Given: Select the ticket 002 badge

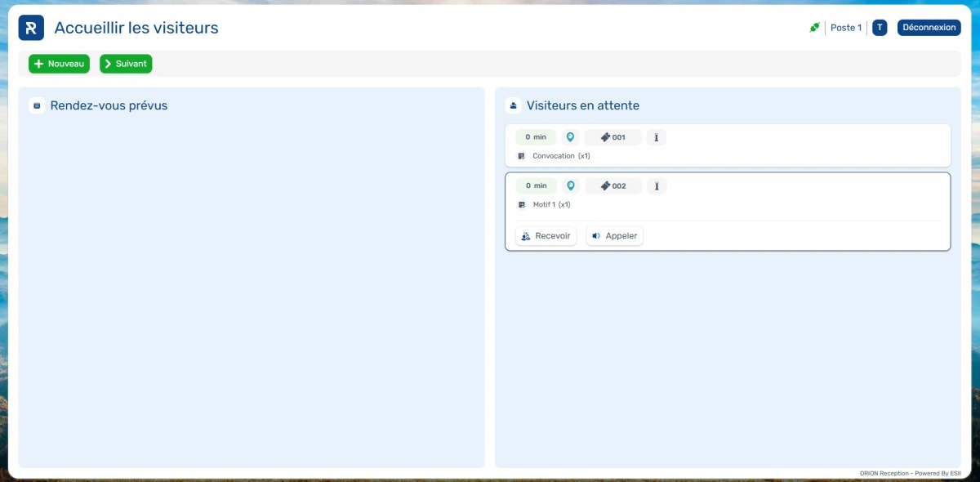Looking at the screenshot, I should click(x=613, y=186).
